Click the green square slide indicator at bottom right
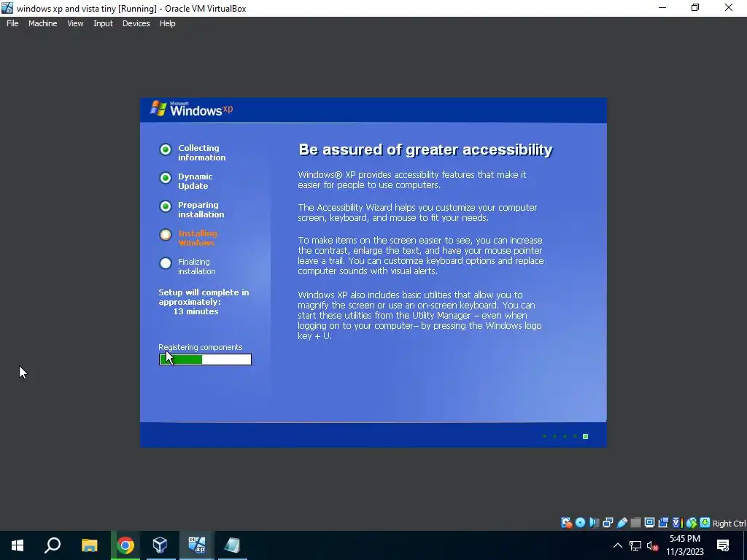Image resolution: width=747 pixels, height=560 pixels. (x=586, y=436)
